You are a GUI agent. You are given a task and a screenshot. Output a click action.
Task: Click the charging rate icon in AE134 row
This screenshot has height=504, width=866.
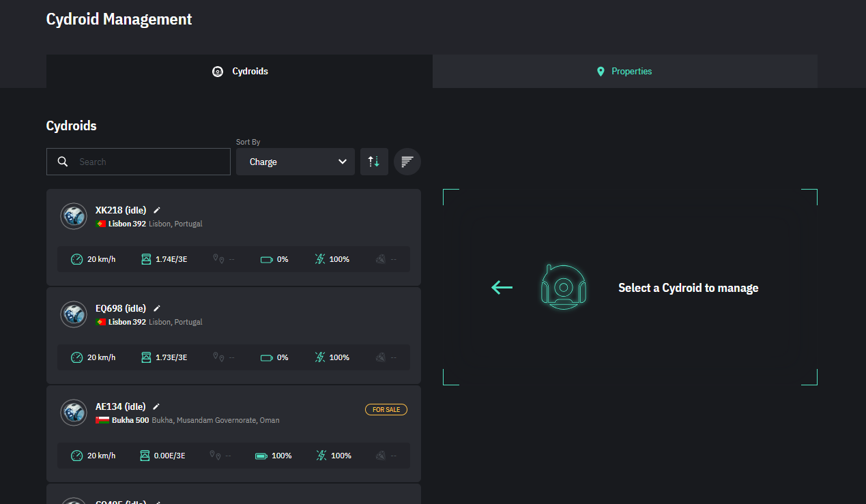pos(320,456)
